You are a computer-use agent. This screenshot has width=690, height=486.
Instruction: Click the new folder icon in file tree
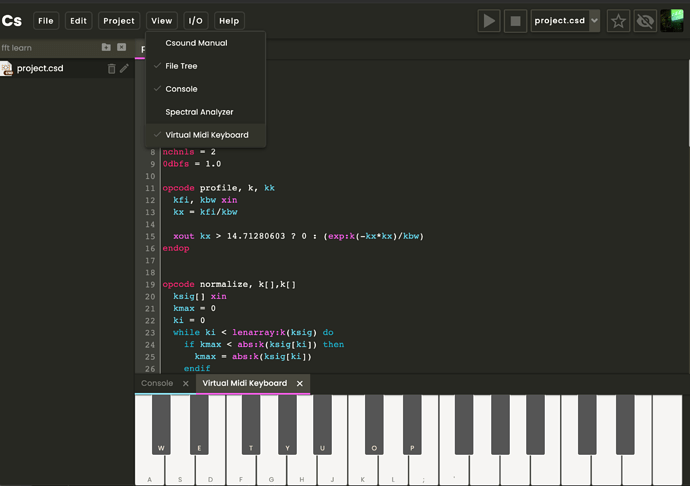[106, 47]
